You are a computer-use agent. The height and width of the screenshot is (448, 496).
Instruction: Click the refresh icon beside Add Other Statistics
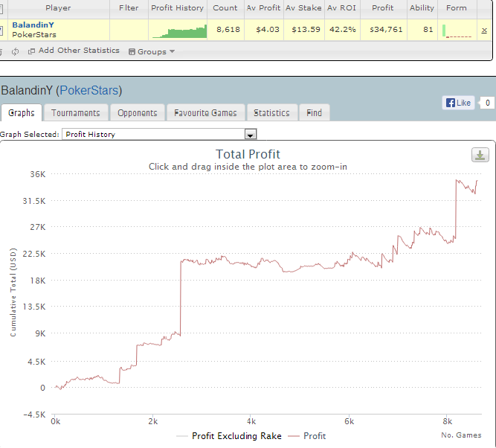(x=15, y=51)
